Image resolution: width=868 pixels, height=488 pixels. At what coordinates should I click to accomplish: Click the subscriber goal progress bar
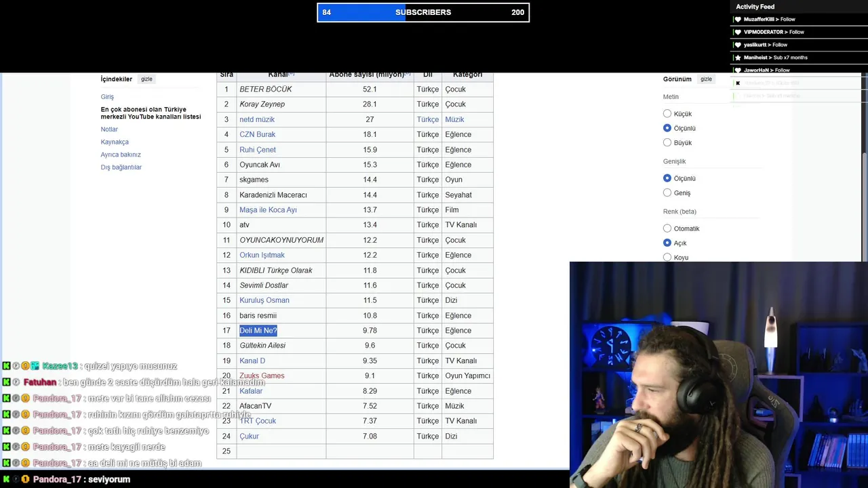click(x=423, y=12)
